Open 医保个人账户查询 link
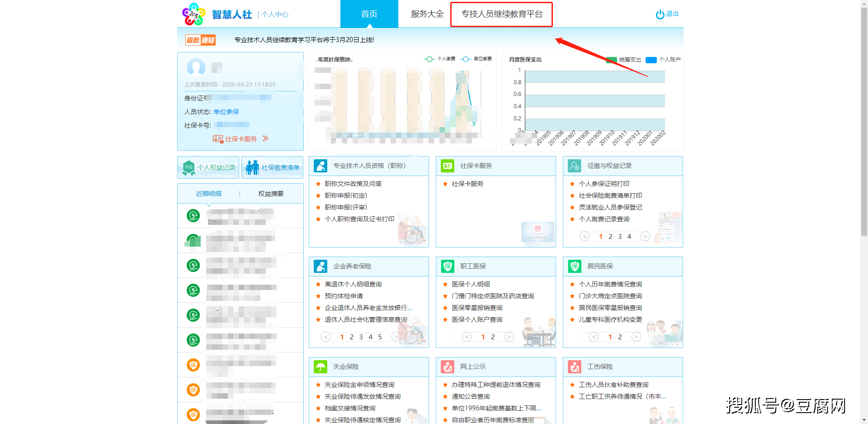Screen dimensions: 868x424 477,319
